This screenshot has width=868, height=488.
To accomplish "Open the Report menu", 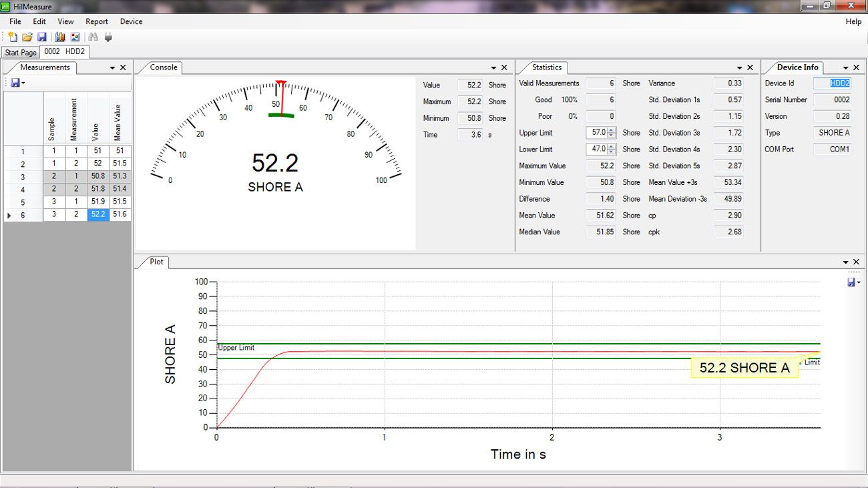I will [x=97, y=21].
